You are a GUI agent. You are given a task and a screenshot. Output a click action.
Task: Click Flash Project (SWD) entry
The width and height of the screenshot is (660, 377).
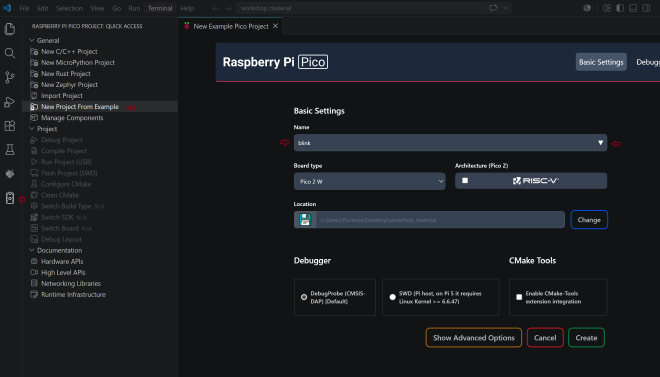click(x=69, y=173)
